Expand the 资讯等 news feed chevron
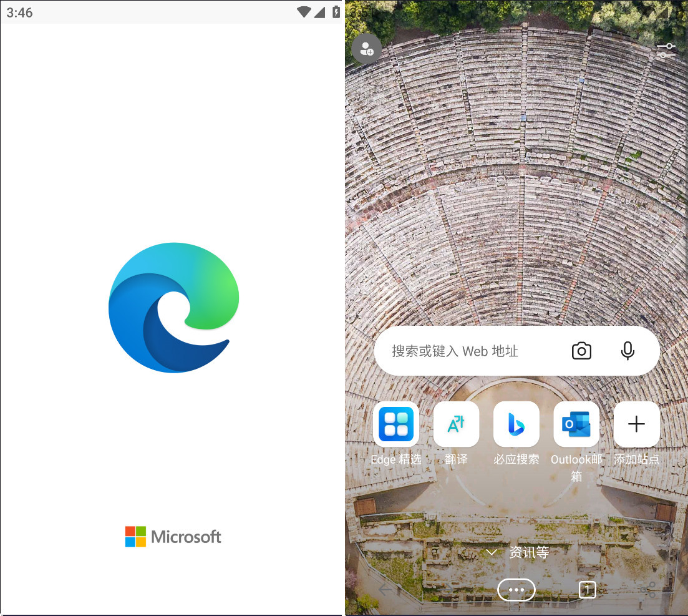Image resolution: width=688 pixels, height=616 pixels. 492,552
